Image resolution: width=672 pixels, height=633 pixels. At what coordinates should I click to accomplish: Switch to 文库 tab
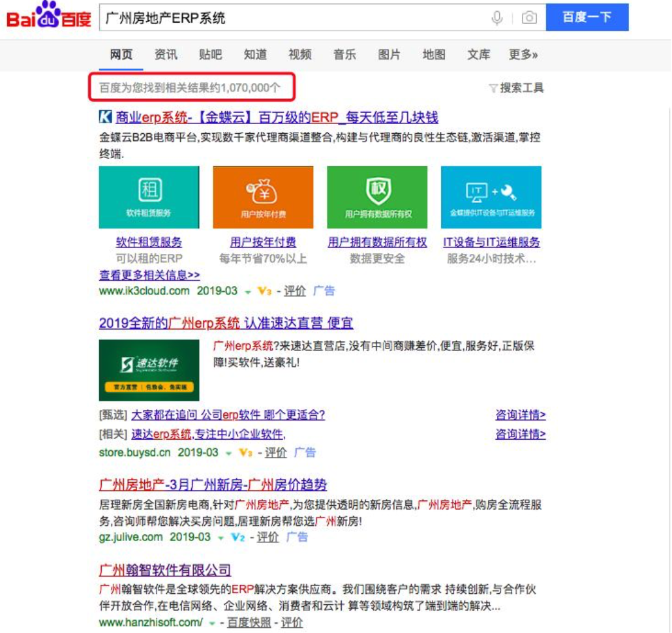point(478,54)
